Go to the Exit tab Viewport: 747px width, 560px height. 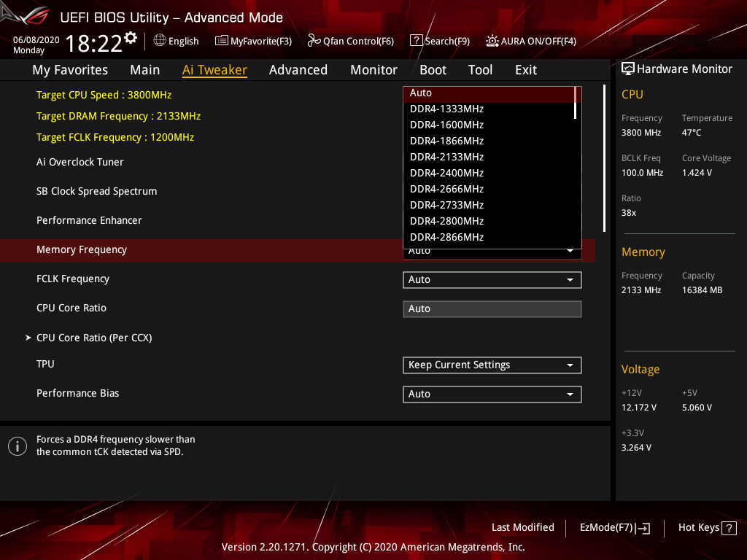pos(526,70)
